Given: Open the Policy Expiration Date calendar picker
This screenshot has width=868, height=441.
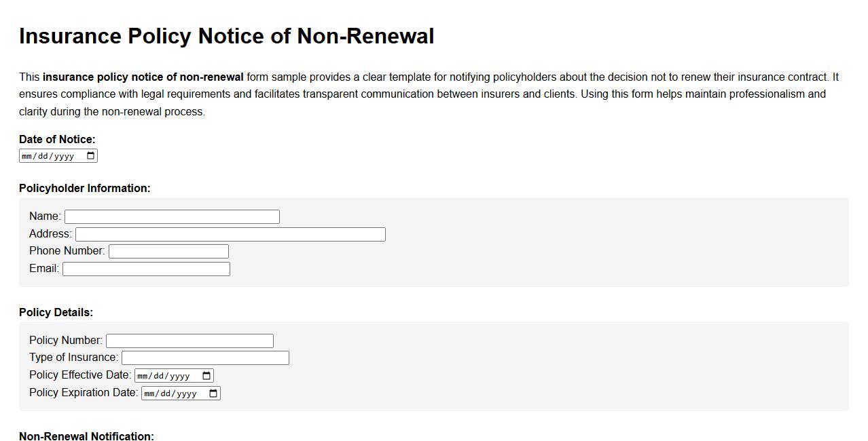Looking at the screenshot, I should [213, 392].
